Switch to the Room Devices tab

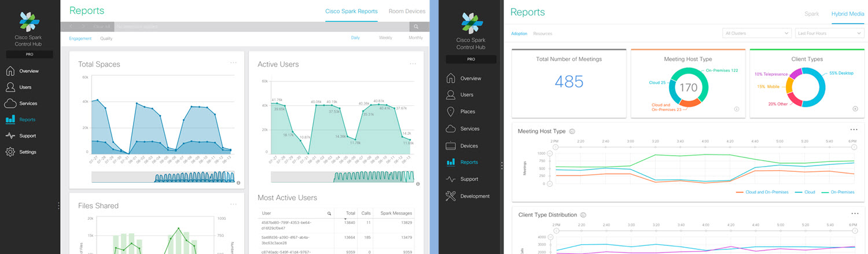click(x=407, y=11)
